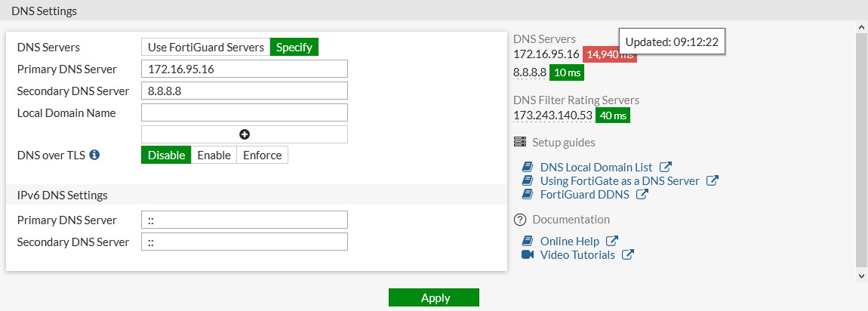Viewport: 868px width, 311px height.
Task: Open the Using FortiGate as a DNS Server guide
Action: [619, 181]
